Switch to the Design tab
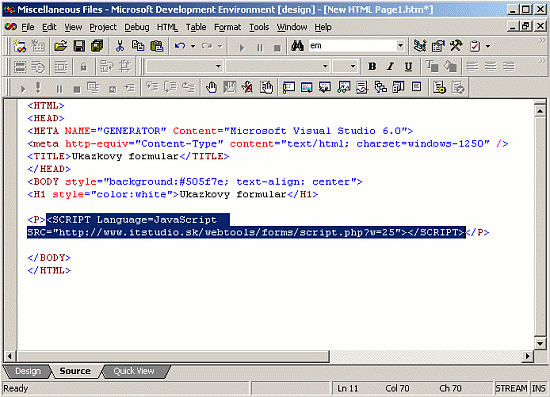Screen dimensions: 550x397 [28, 371]
